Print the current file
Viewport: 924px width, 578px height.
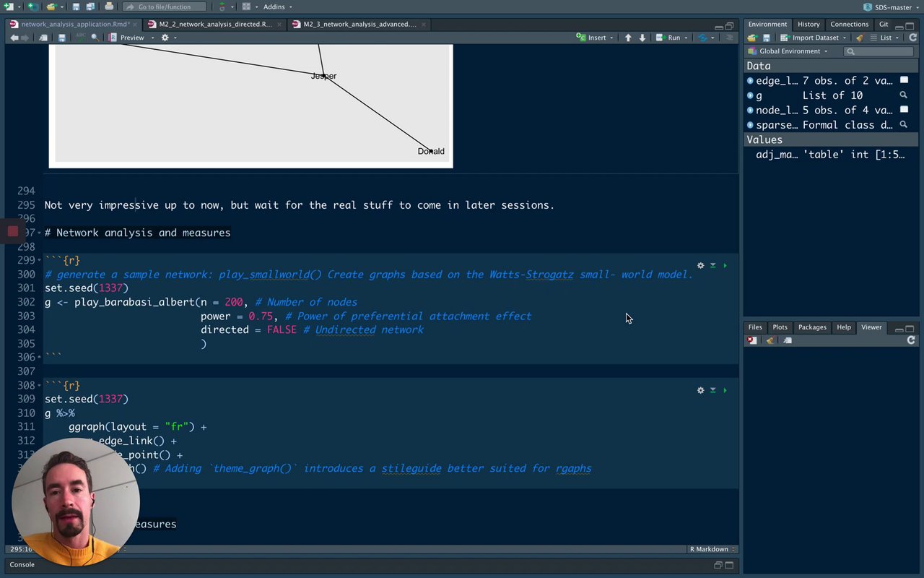coord(109,7)
